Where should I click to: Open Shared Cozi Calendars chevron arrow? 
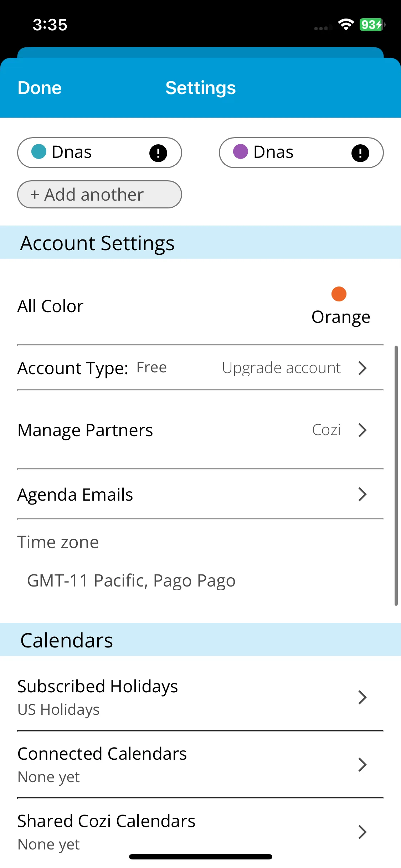pyautogui.click(x=363, y=832)
